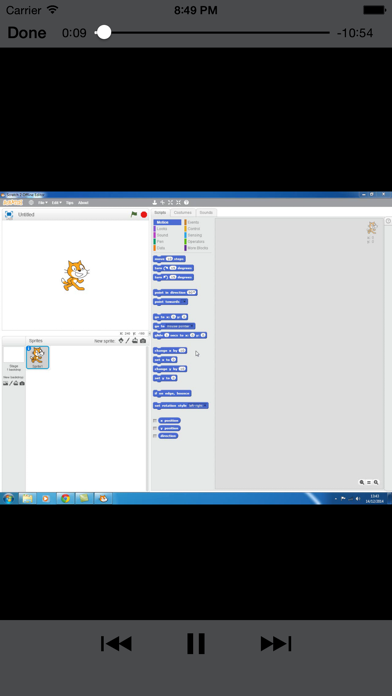Open the File menu dropdown
The height and width of the screenshot is (696, 392).
click(43, 202)
